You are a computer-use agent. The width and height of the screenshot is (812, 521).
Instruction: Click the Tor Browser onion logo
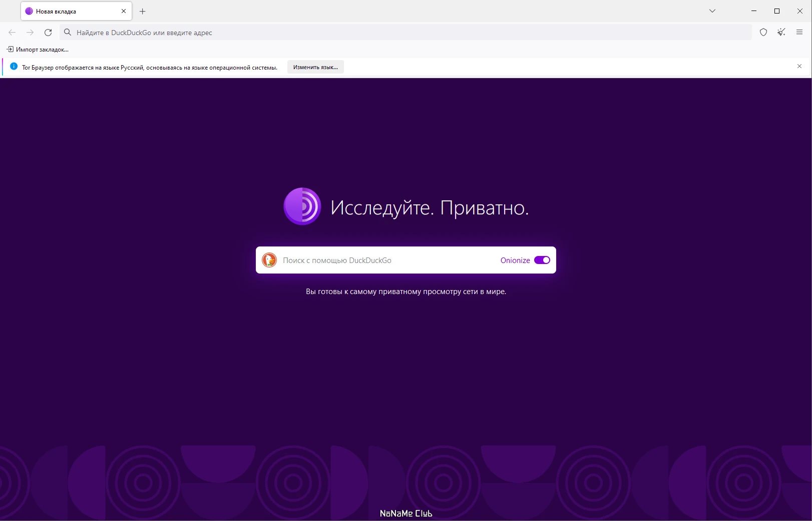point(302,206)
